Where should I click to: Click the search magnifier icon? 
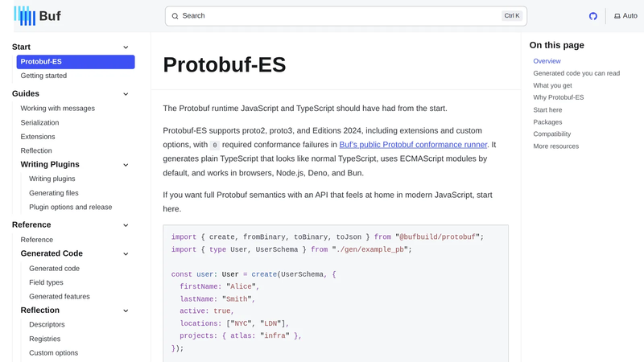tap(175, 16)
